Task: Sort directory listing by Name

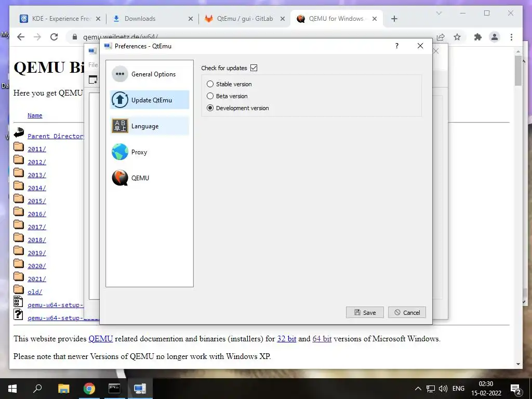Action: [35, 115]
